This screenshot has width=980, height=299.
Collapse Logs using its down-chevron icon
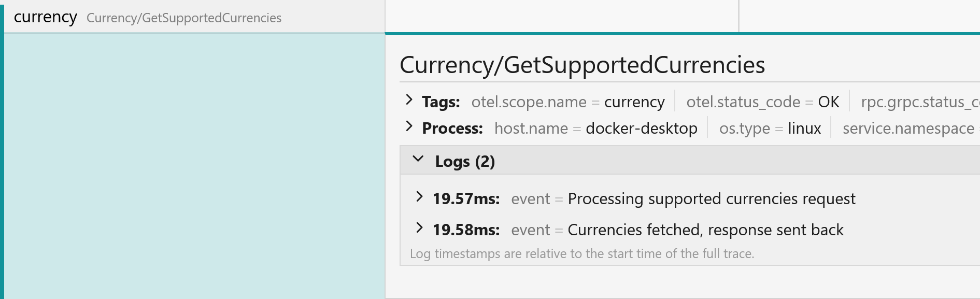418,160
